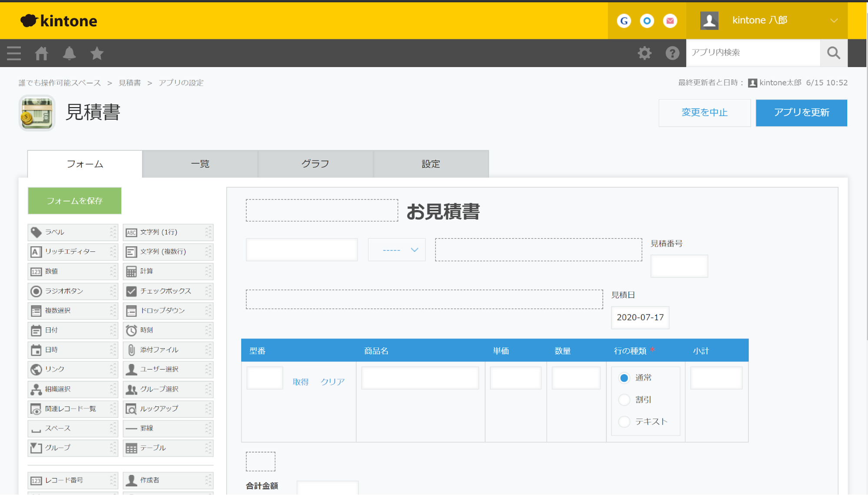Select the グループ field part
Image resolution: width=868 pixels, height=495 pixels.
tap(73, 448)
